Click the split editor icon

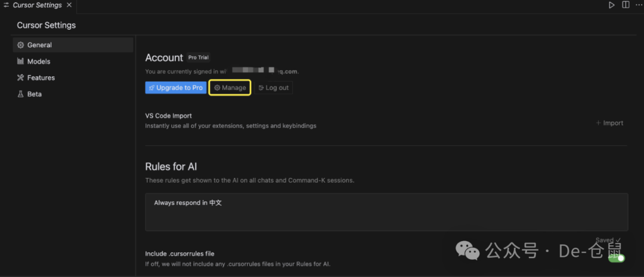[626, 5]
